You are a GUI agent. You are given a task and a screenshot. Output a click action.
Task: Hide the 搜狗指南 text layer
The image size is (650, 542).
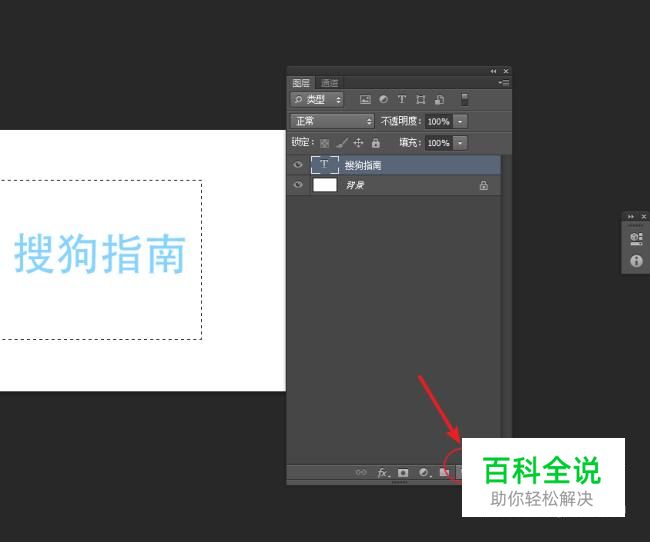pyautogui.click(x=298, y=165)
